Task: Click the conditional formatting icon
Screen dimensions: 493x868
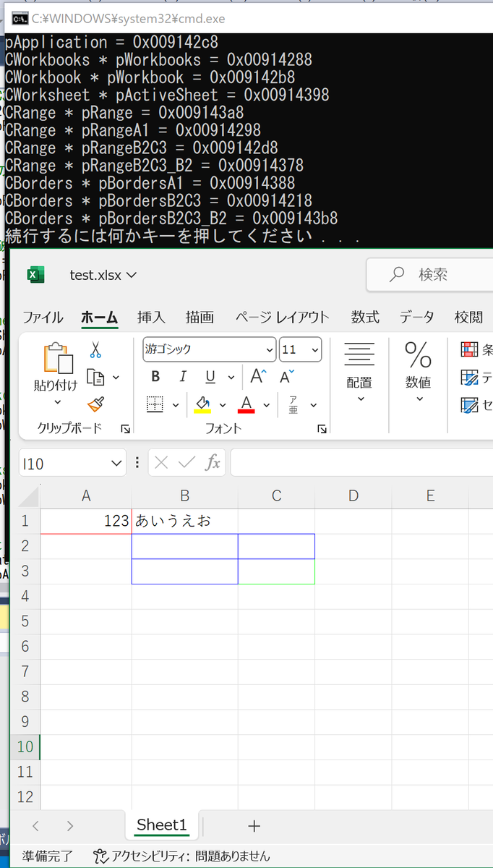Action: 470,350
